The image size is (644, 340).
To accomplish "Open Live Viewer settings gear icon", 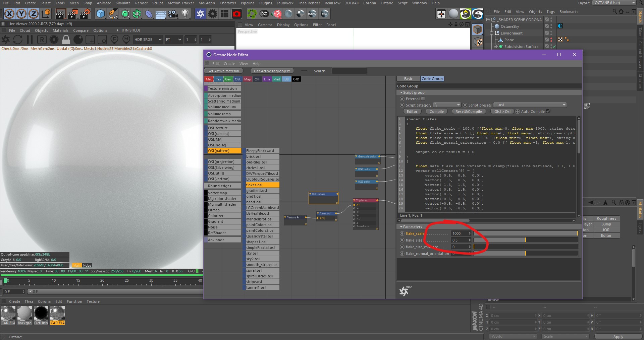I will (54, 40).
